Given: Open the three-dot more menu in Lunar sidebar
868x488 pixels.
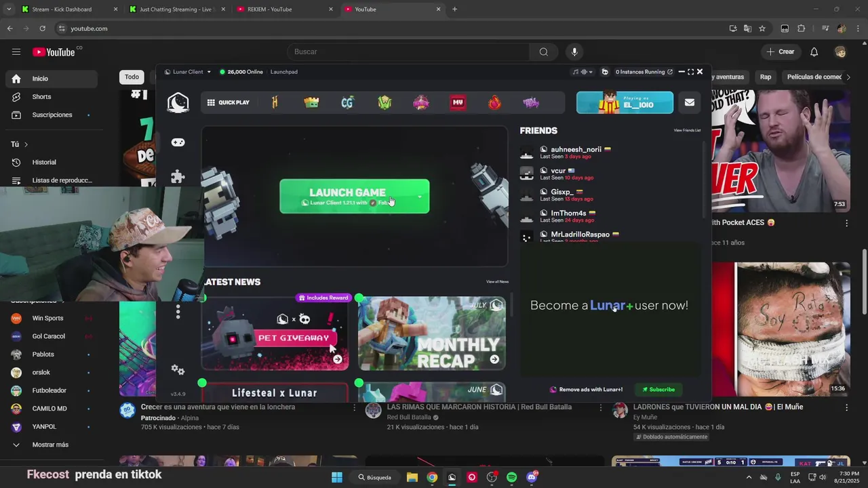Looking at the screenshot, I should tap(178, 311).
